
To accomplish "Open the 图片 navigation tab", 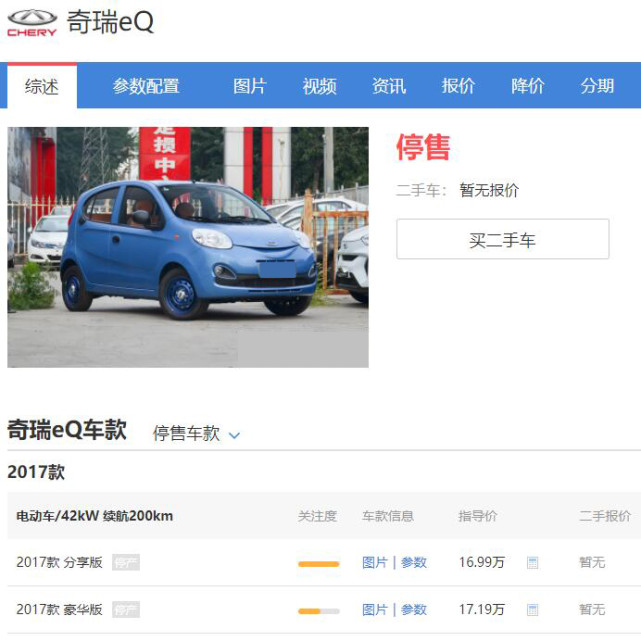I will [250, 86].
